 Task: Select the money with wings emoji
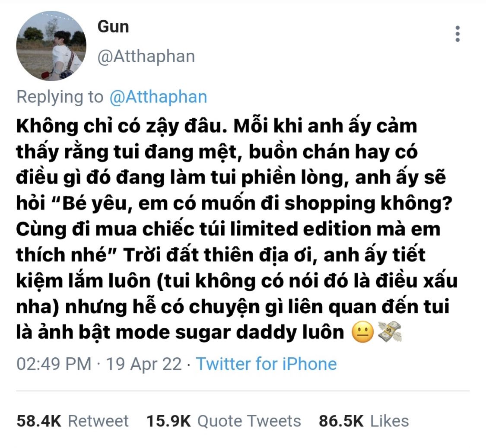tap(390, 332)
